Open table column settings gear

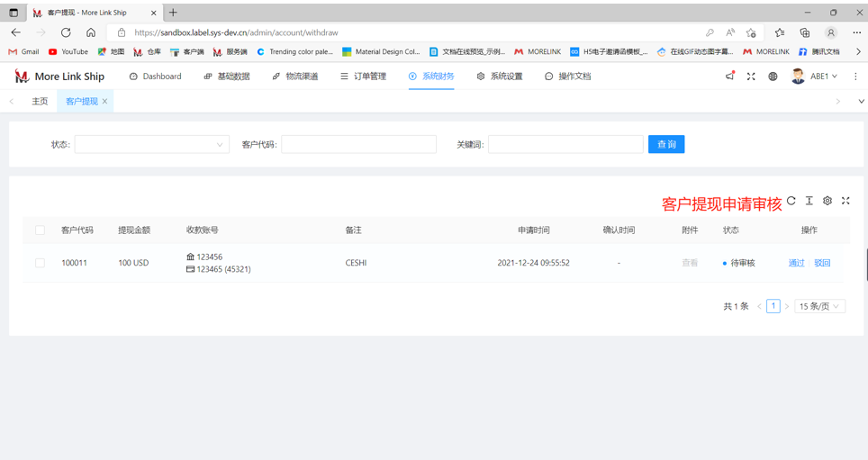[x=827, y=201]
